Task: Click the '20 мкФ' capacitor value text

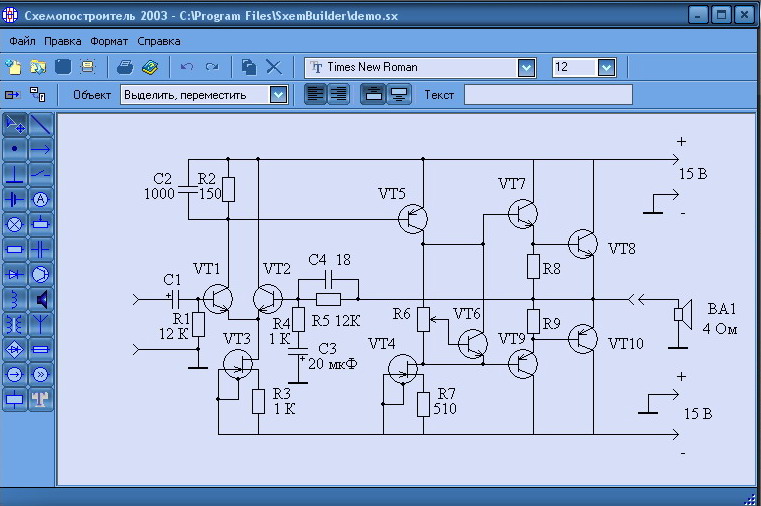Action: click(x=333, y=363)
